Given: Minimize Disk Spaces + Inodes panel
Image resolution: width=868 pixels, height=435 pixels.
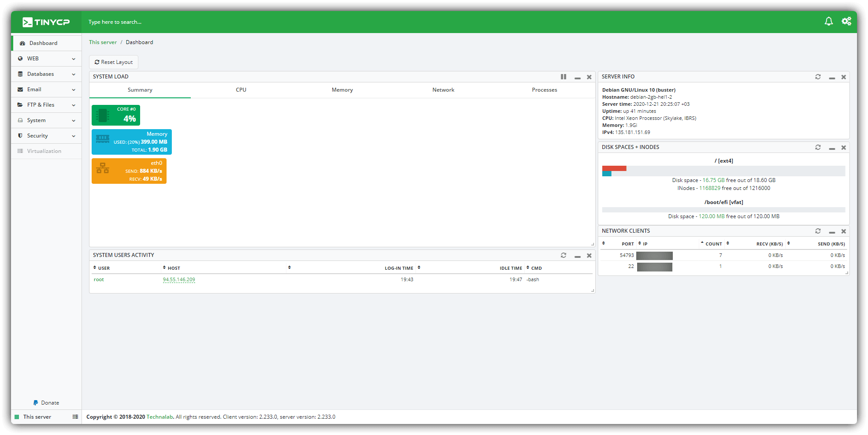Looking at the screenshot, I should tap(832, 148).
